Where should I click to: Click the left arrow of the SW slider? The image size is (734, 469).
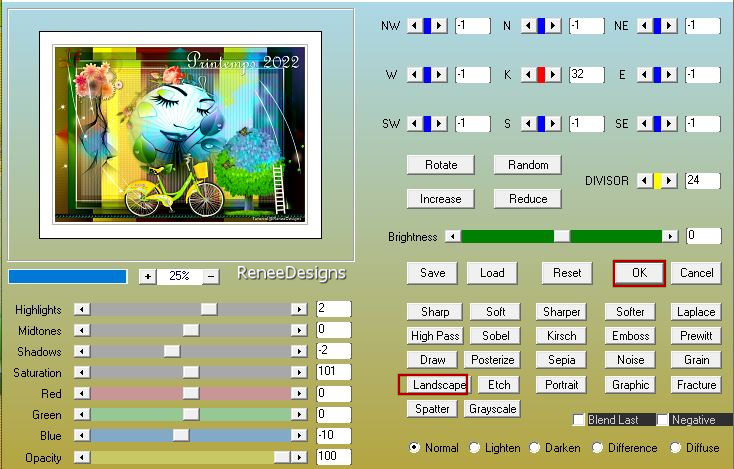414,124
